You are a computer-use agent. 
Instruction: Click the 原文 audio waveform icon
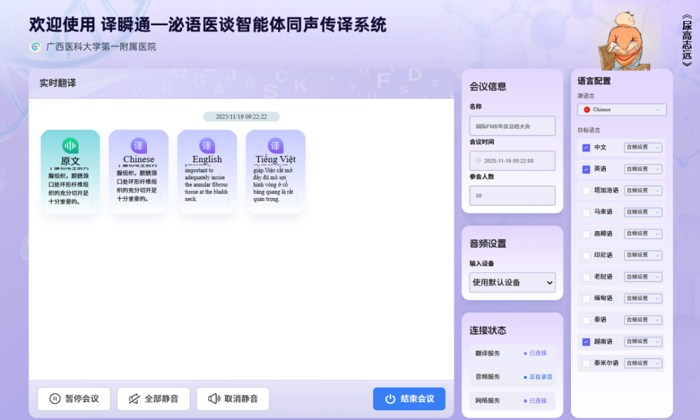click(x=70, y=146)
